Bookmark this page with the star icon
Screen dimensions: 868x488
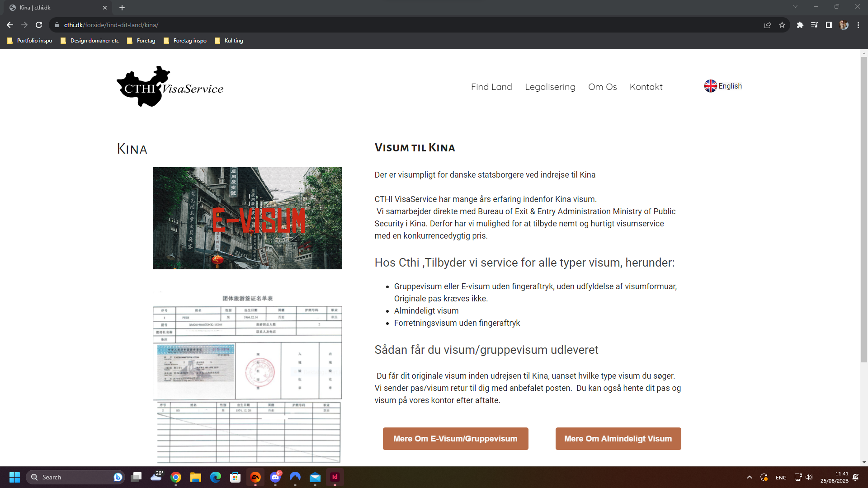782,25
